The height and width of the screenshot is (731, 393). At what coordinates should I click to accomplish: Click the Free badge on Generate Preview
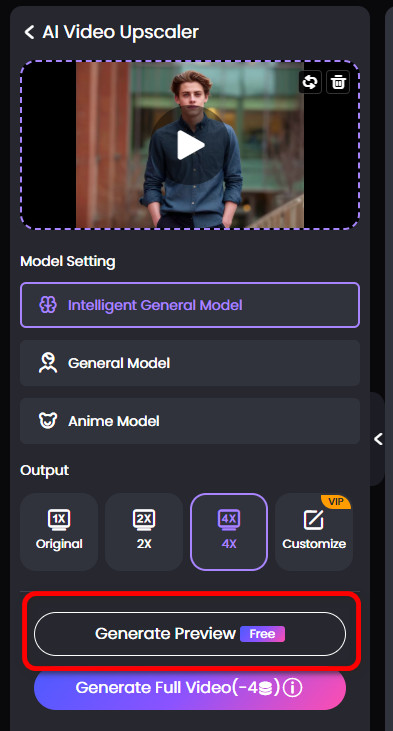point(262,634)
